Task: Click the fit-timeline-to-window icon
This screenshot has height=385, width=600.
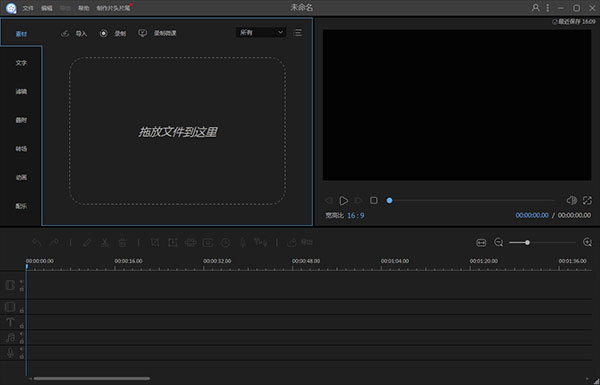Action: (x=481, y=243)
